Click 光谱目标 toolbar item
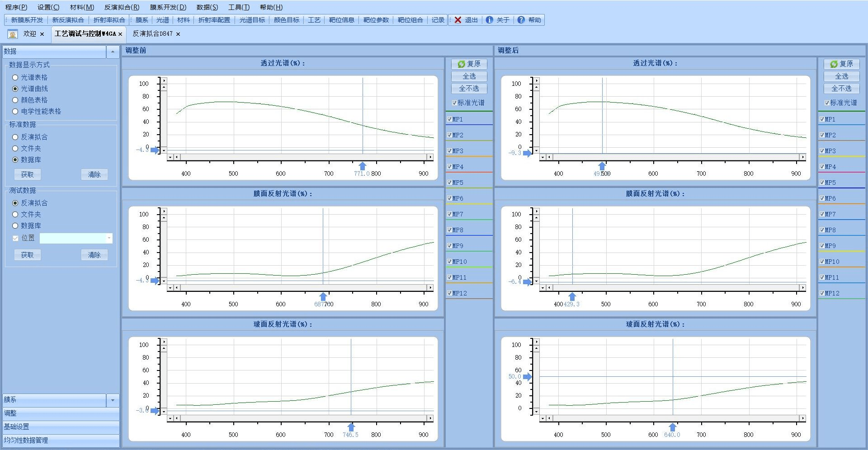 252,20
